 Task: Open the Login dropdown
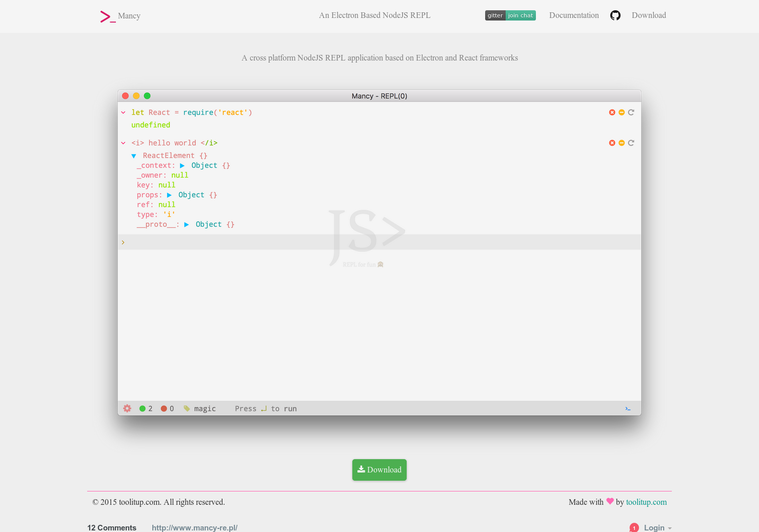(x=657, y=527)
